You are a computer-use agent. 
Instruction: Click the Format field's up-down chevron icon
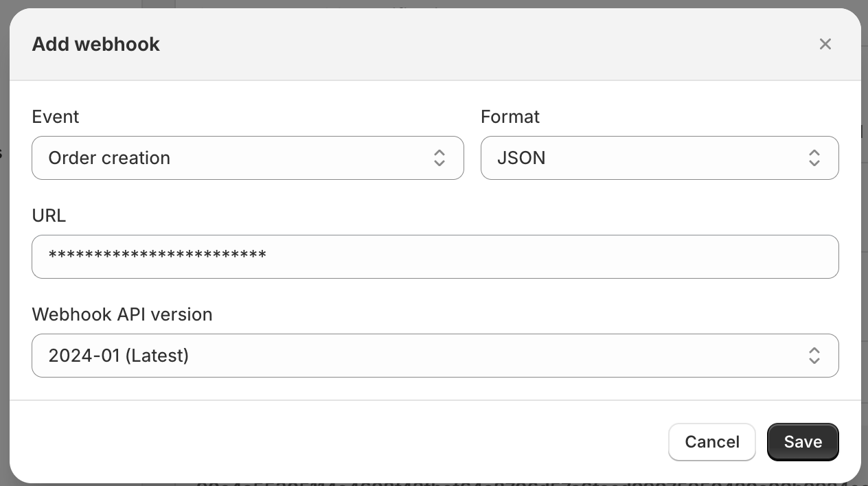(x=814, y=158)
